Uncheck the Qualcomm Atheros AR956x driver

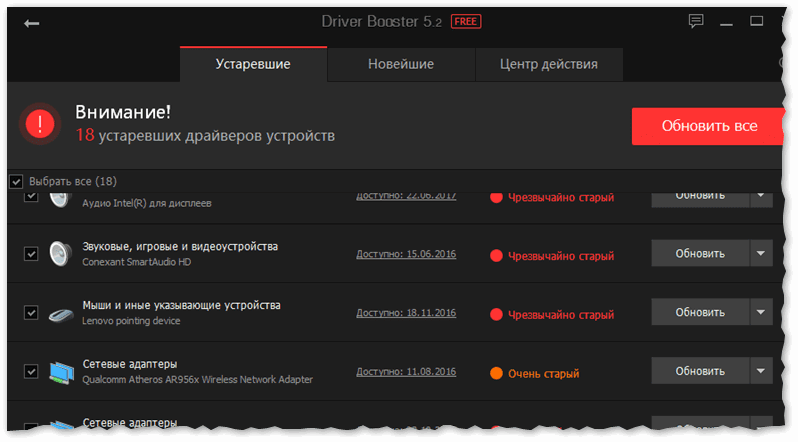[x=31, y=371]
